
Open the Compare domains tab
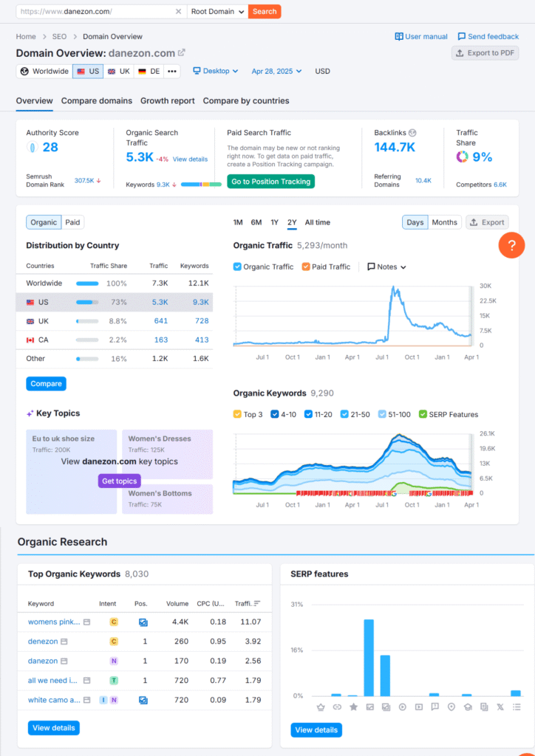97,100
